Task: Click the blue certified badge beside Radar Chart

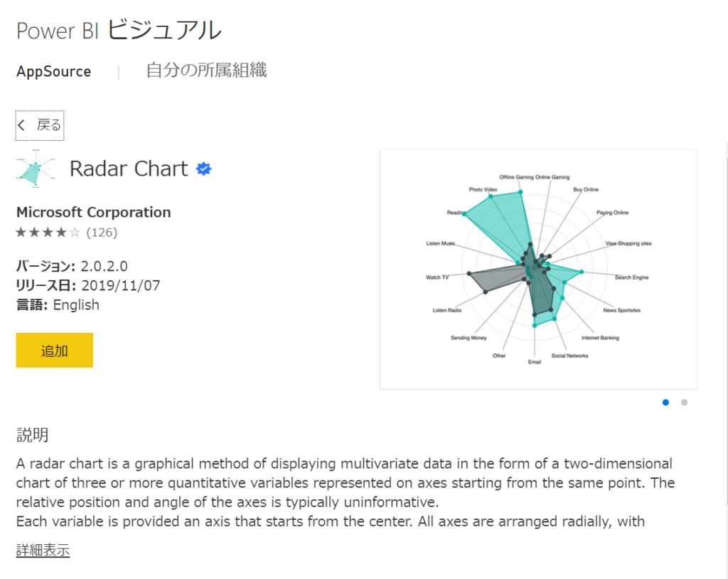Action: coord(203,169)
